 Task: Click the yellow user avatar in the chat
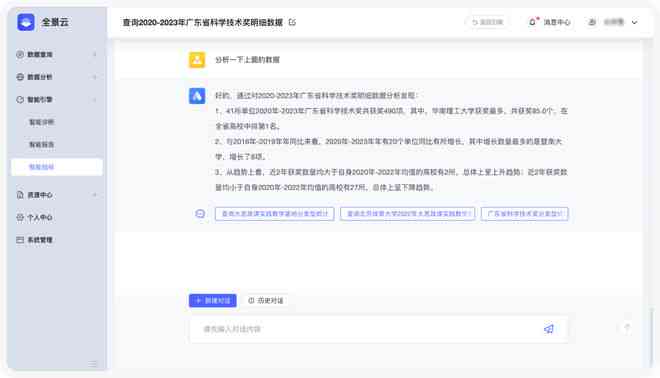[x=197, y=60]
